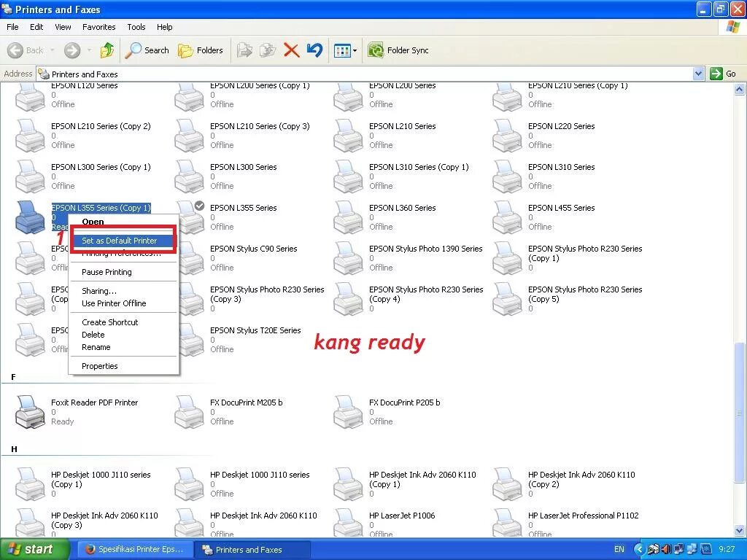Switch to Spesifikasi Printer Eps taskbar window
Viewport: 747px width, 560px height.
(x=135, y=549)
